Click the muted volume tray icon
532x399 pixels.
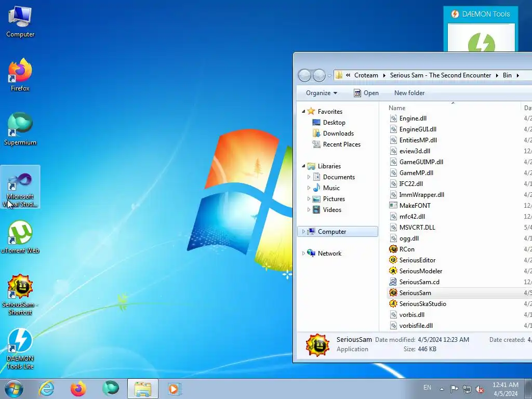point(480,389)
